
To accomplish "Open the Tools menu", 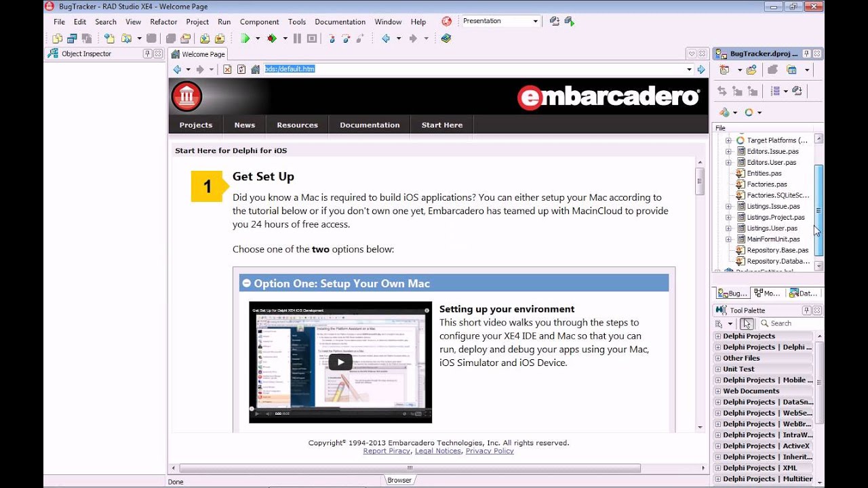I will pos(297,22).
